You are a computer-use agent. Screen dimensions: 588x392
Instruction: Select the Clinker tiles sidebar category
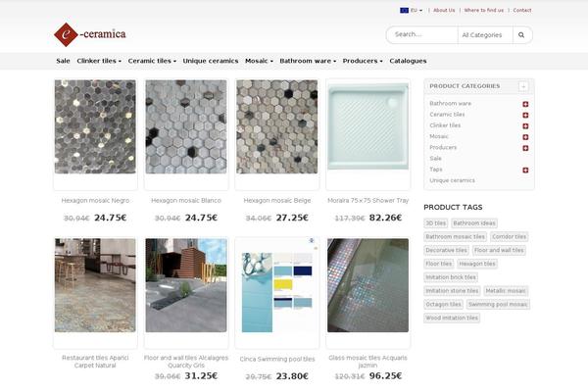(445, 125)
